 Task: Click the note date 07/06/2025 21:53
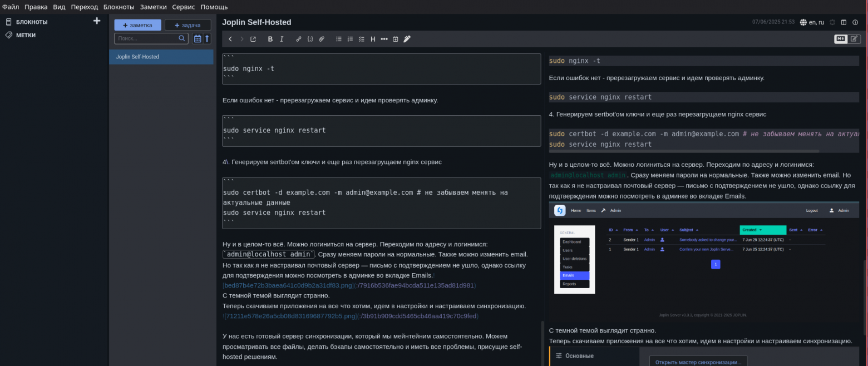[773, 22]
